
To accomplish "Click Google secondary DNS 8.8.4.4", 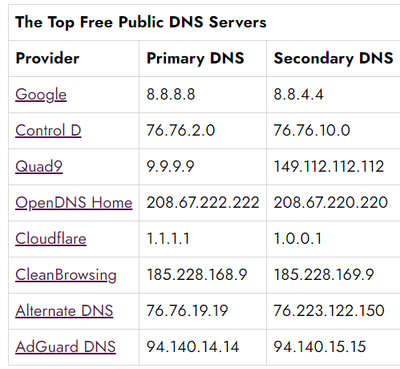I will coord(298,94).
